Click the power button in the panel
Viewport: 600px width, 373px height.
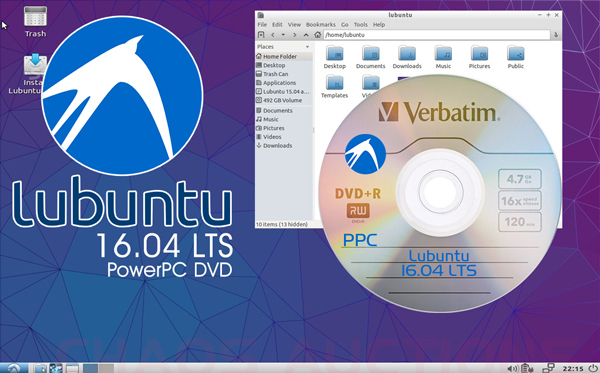pos(593,368)
